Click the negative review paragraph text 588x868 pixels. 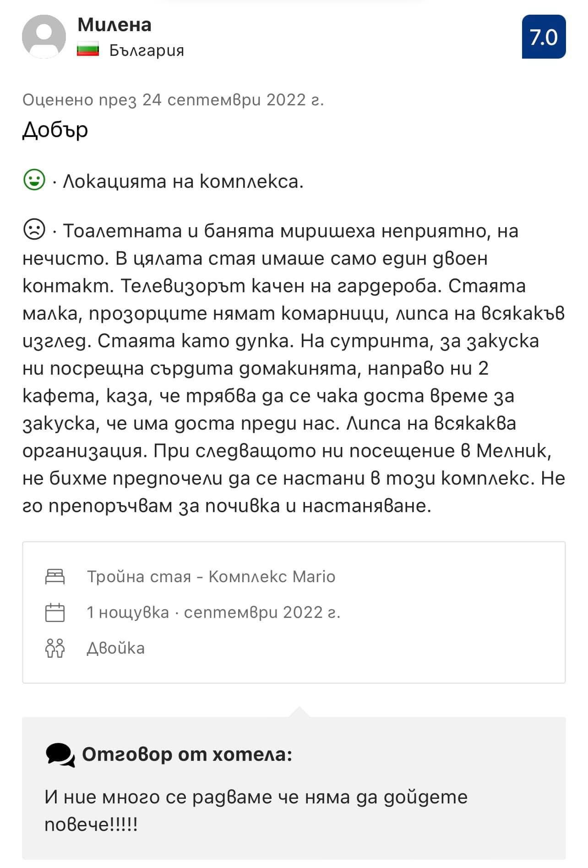[x=293, y=368]
